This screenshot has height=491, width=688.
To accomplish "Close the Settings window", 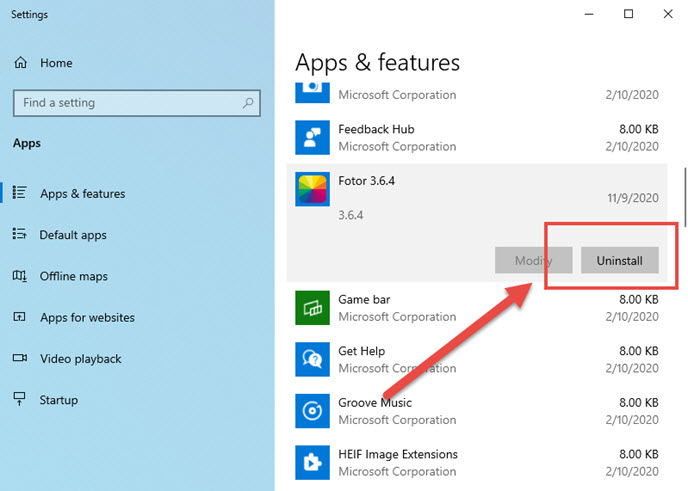I will pyautogui.click(x=668, y=14).
